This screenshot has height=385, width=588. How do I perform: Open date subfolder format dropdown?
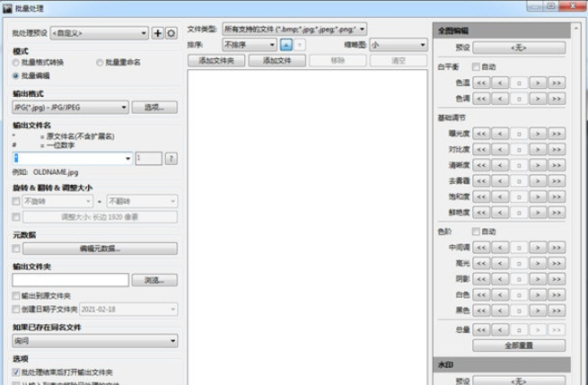point(128,310)
